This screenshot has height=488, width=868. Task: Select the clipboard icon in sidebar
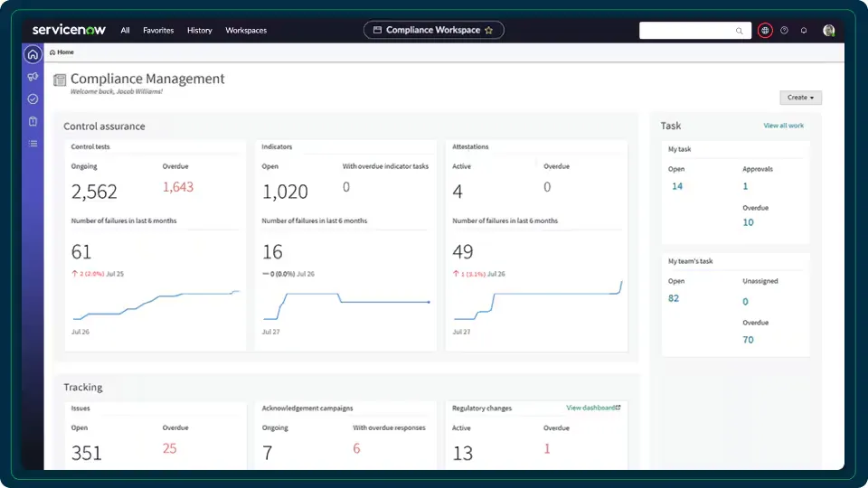33,121
